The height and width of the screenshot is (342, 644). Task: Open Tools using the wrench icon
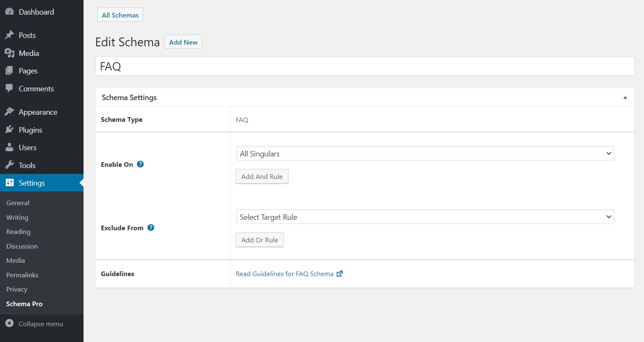coord(10,165)
